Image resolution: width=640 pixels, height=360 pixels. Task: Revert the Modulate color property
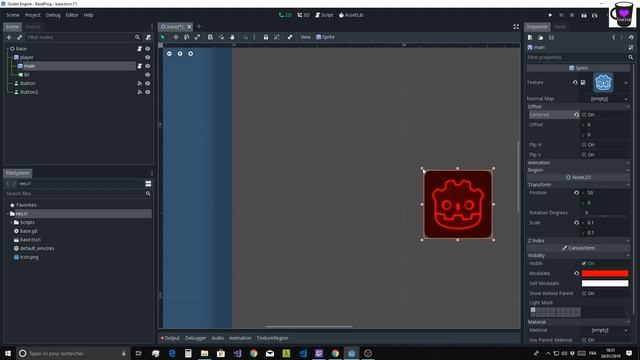576,273
